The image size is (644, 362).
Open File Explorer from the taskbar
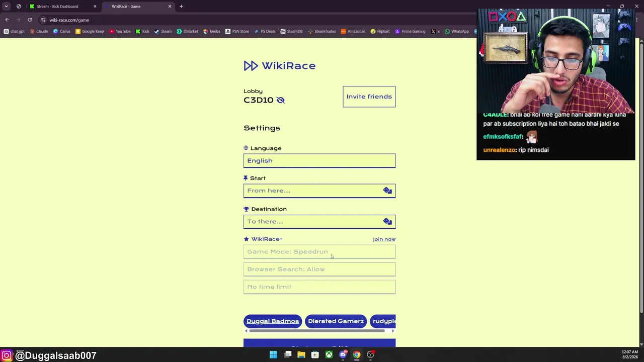[x=301, y=355]
